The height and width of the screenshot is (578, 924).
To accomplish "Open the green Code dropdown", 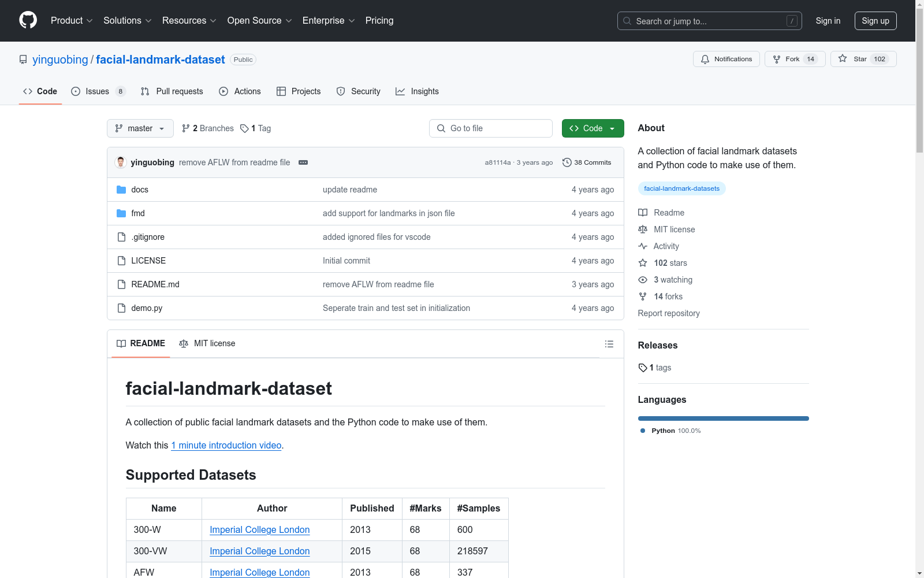I will click(593, 128).
